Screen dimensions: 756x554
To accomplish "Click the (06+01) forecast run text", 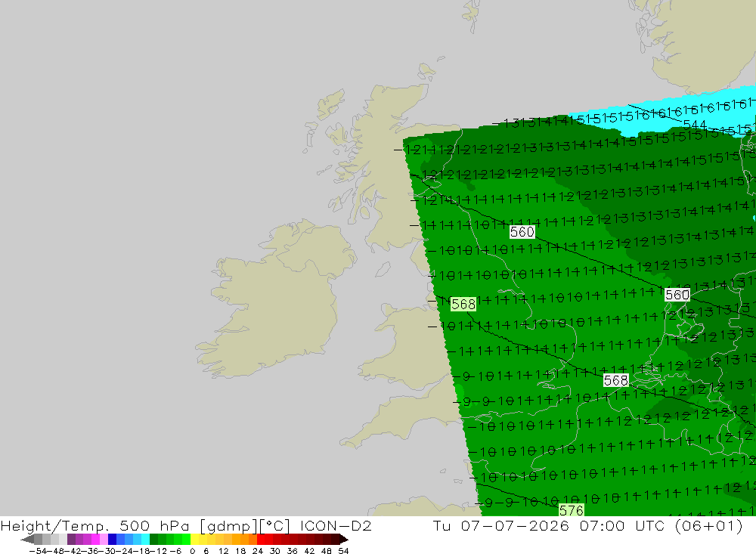I will click(709, 525).
